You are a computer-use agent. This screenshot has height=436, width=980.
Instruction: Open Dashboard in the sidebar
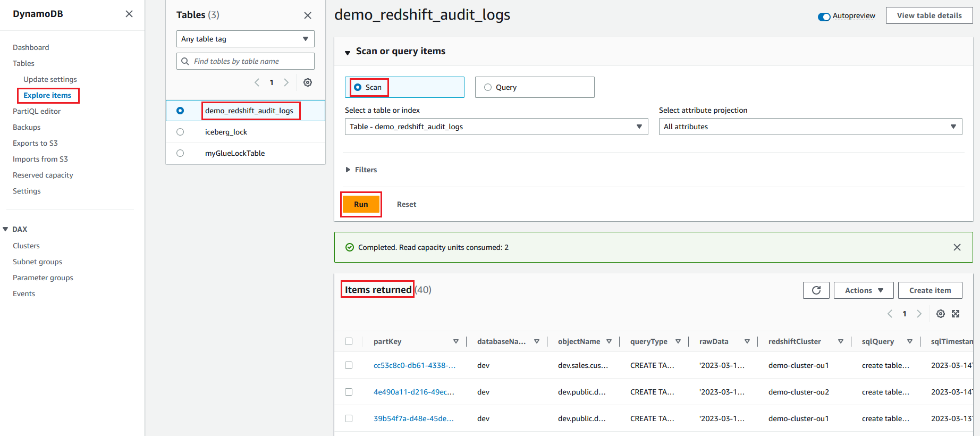[31, 47]
